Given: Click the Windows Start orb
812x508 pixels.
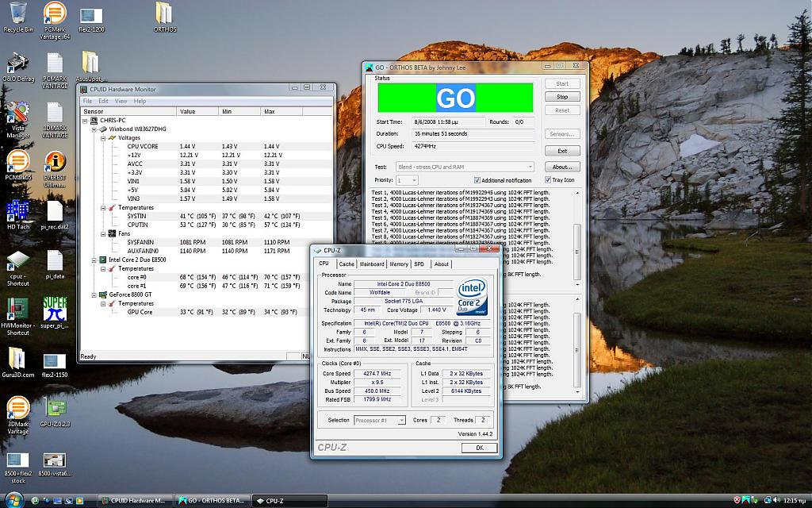Looking at the screenshot, I should (x=13, y=500).
